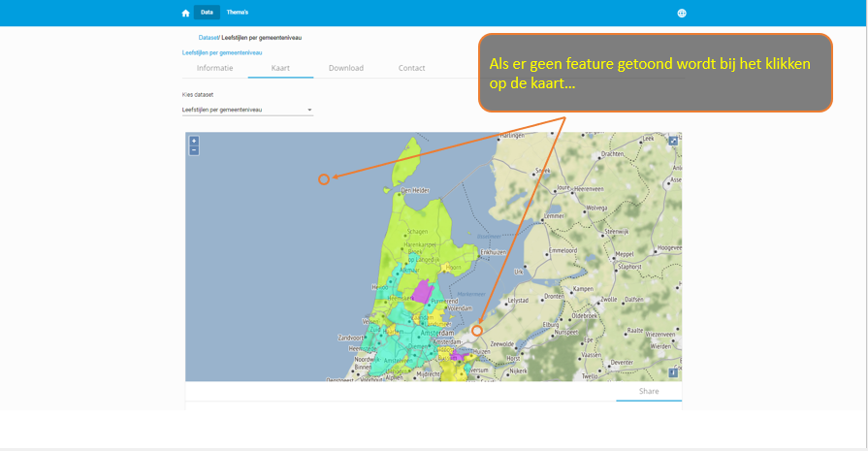The height and width of the screenshot is (451, 868).
Task: Click the Zandvoort label on map
Action: point(351,338)
